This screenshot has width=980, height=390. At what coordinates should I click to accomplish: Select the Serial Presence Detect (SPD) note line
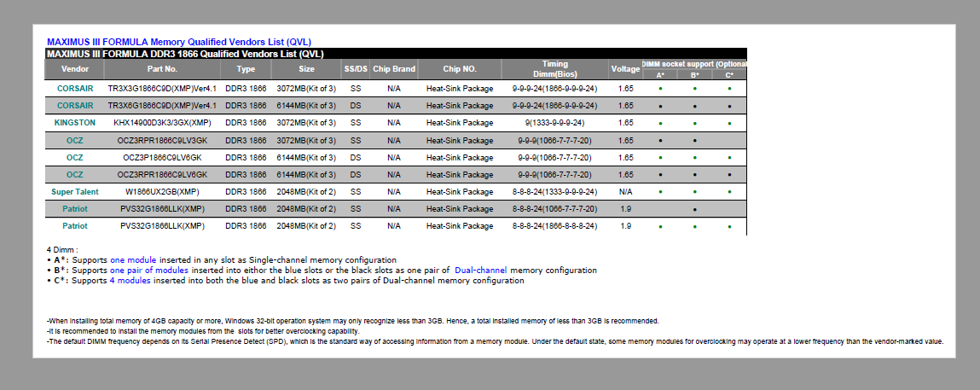pyautogui.click(x=495, y=342)
